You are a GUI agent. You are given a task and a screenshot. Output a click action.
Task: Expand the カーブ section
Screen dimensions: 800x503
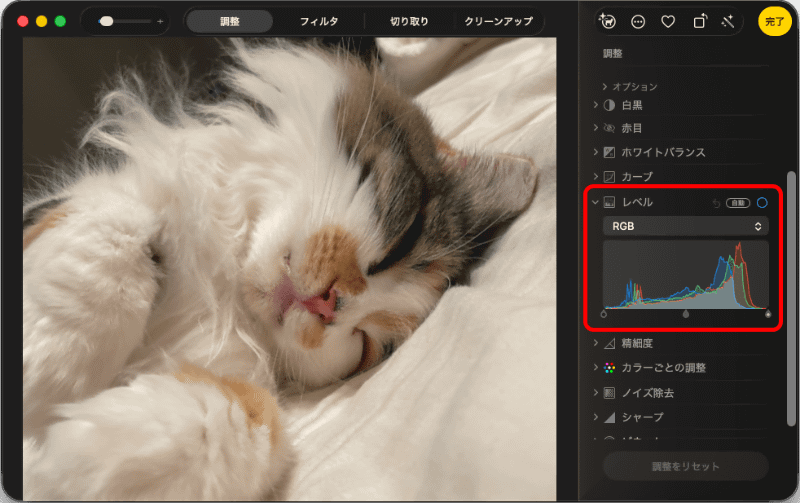click(x=595, y=176)
